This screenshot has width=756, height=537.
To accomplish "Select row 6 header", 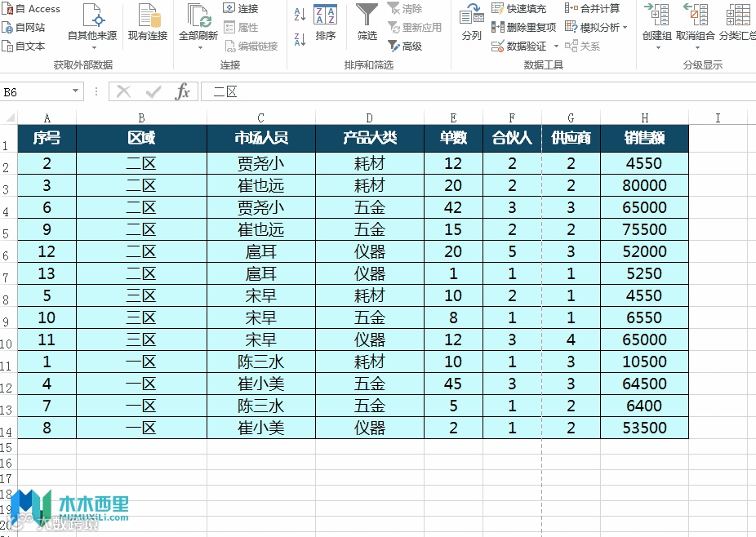I will pos(8,251).
